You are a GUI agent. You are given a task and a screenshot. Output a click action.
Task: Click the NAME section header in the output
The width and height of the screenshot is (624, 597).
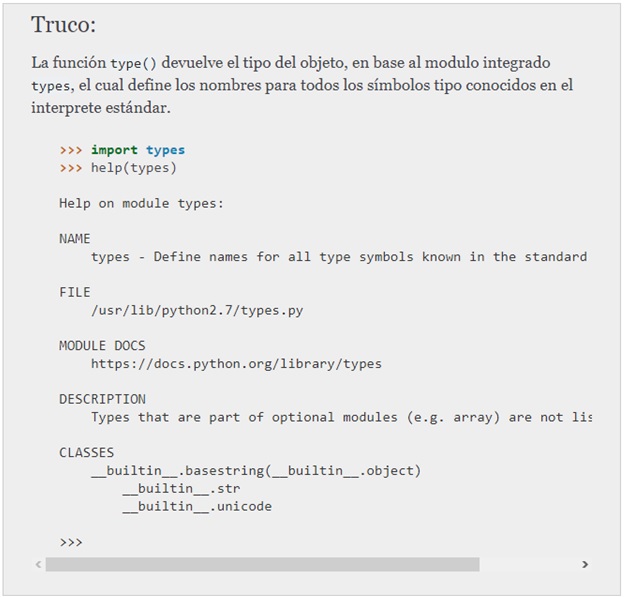point(74,239)
